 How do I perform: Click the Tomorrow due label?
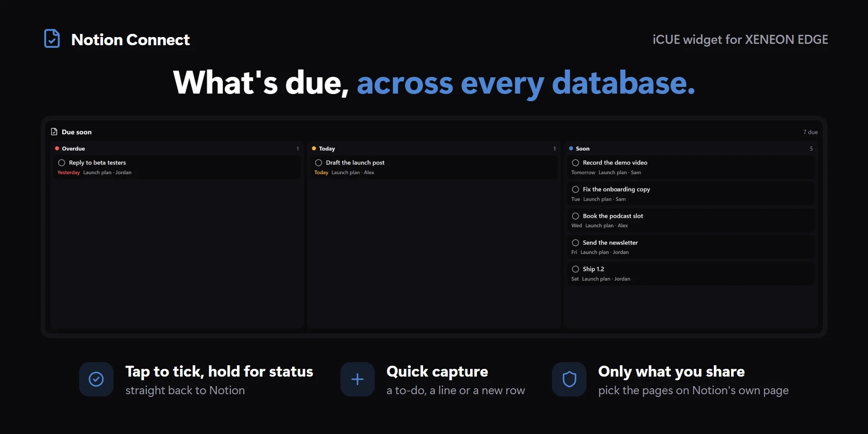[x=583, y=173]
